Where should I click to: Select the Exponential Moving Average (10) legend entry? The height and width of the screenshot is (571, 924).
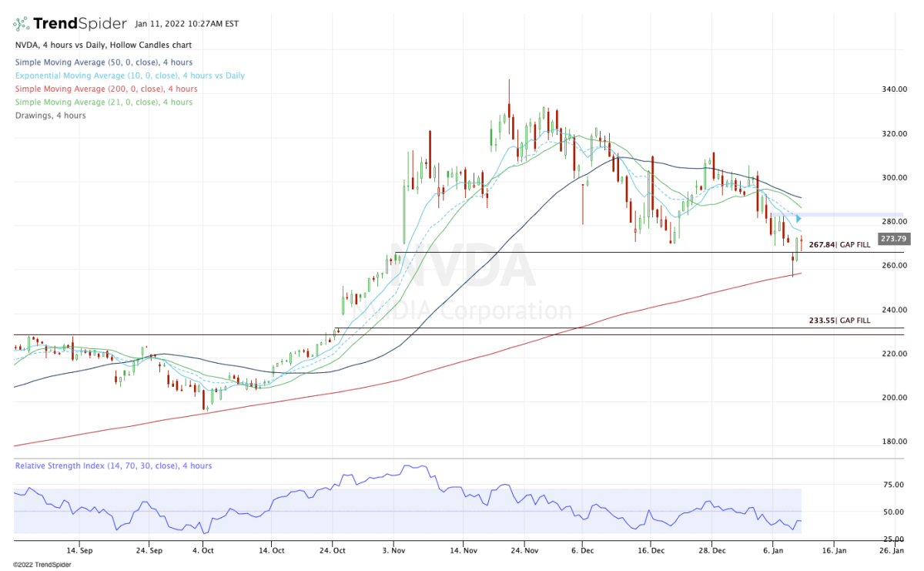(129, 76)
